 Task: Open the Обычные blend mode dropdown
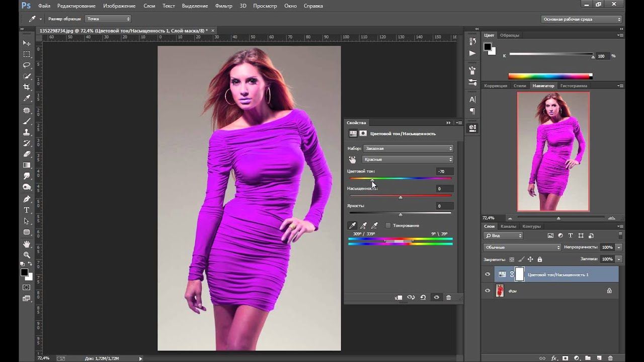(x=522, y=247)
